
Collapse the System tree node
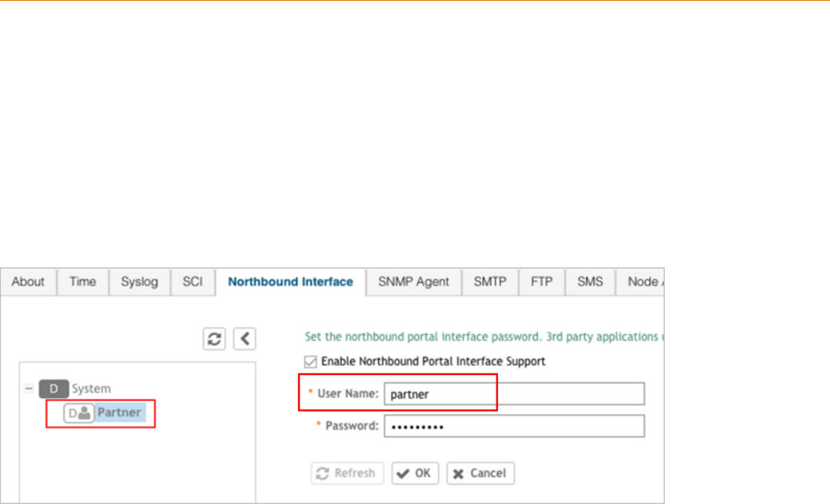(x=28, y=389)
